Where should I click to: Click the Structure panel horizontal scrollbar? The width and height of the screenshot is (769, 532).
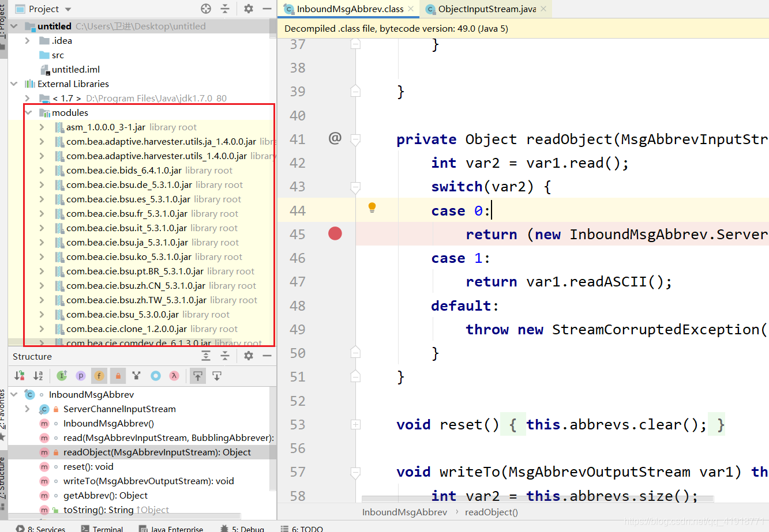click(x=125, y=516)
